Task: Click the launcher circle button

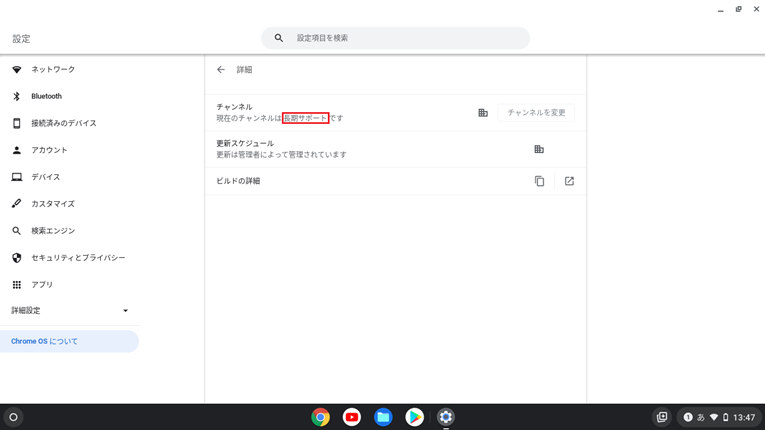Action: tap(13, 417)
